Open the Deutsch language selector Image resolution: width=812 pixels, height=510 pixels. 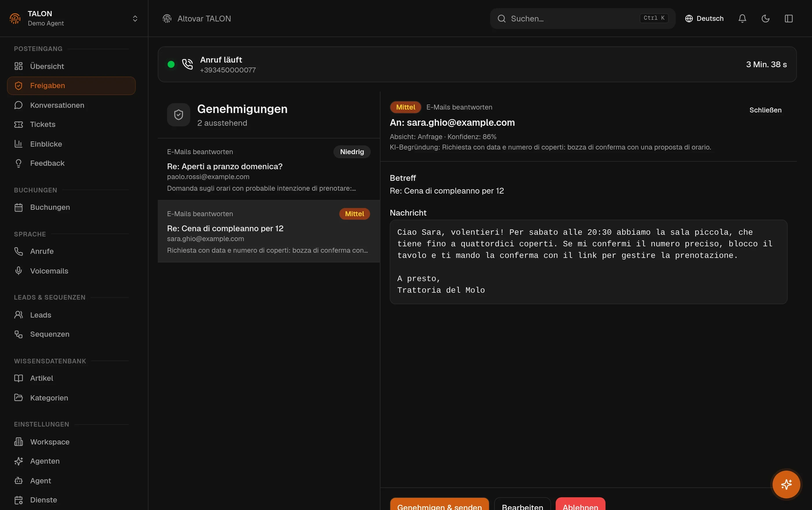pos(704,19)
